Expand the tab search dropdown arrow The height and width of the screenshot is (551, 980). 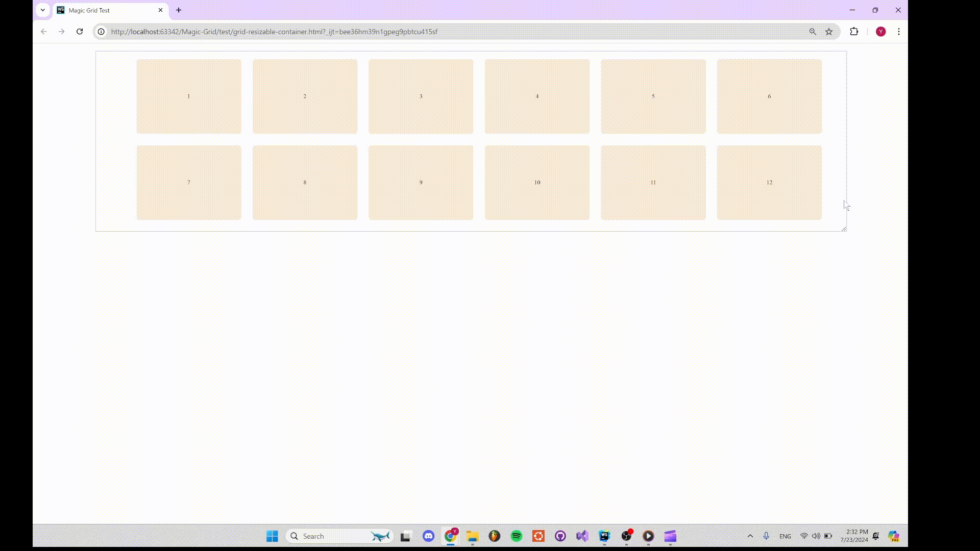click(43, 10)
